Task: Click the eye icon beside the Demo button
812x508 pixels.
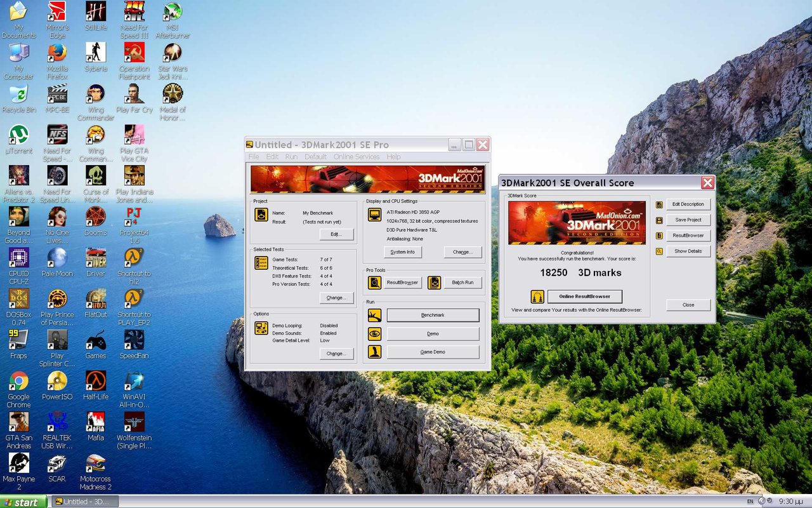Action: pyautogui.click(x=374, y=334)
